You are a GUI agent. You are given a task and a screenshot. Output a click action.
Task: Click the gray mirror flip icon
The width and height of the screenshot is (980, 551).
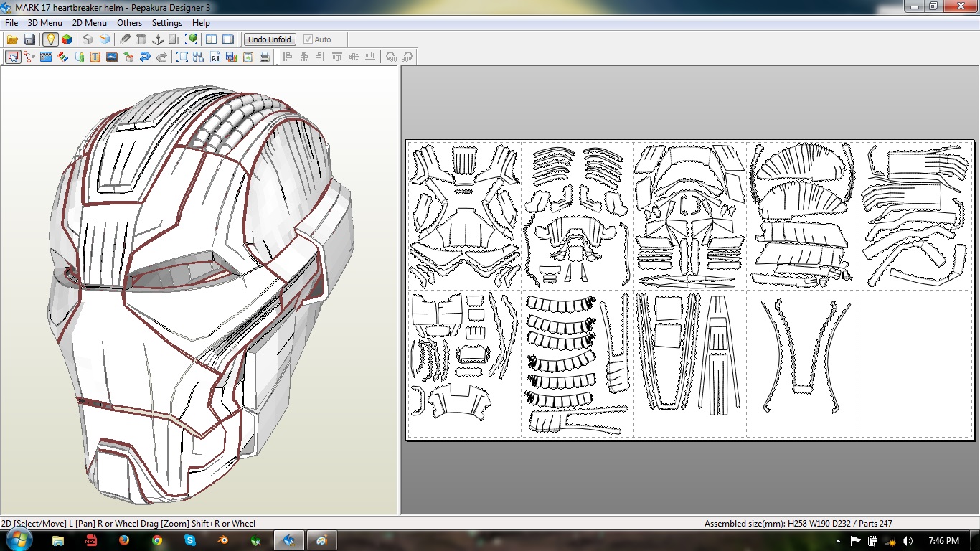click(174, 39)
